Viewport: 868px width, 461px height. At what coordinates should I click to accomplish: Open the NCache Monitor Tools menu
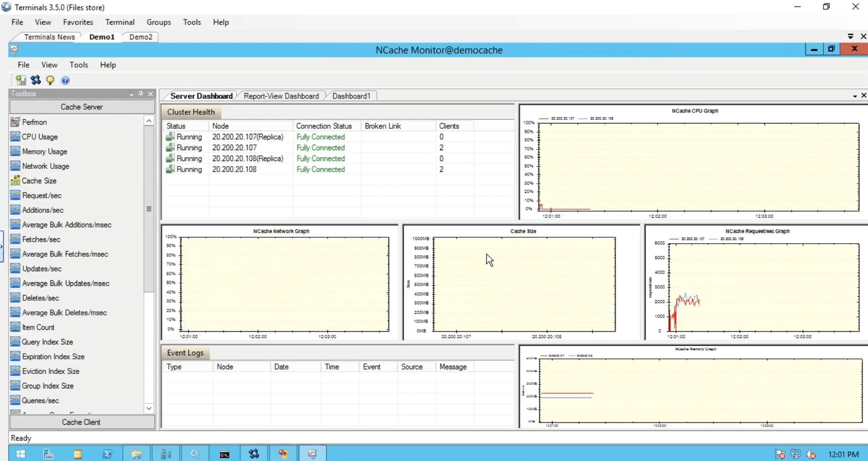[x=79, y=64]
